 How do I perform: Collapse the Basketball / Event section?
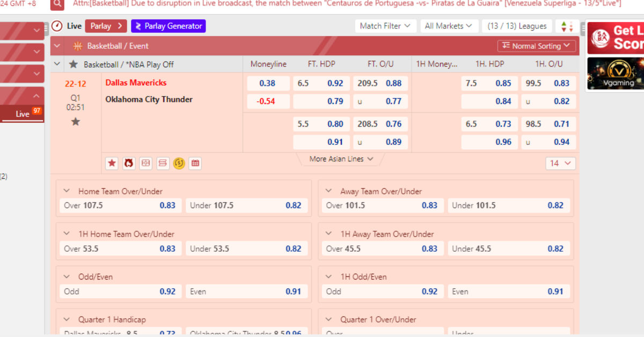click(57, 46)
